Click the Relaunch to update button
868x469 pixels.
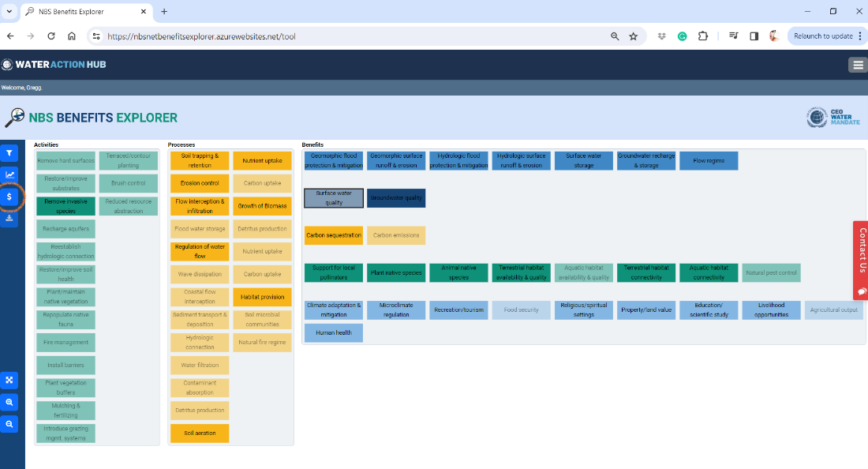click(823, 36)
